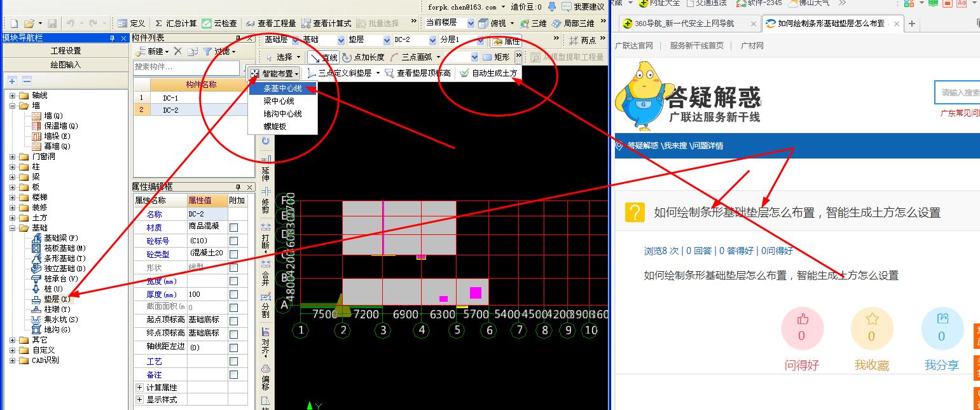Open the 定义 (Define) tool
Screen dimensions: 980x410
coord(132,23)
